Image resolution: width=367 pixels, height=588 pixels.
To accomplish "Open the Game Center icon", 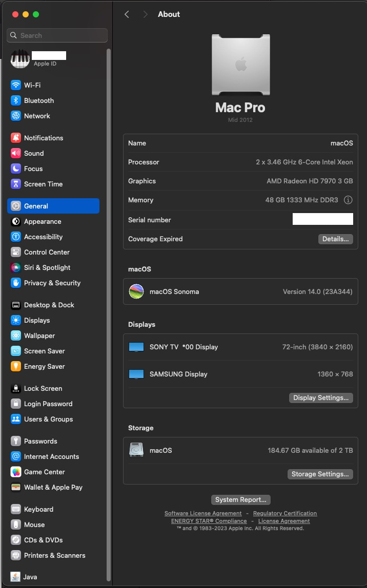I will pos(16,472).
